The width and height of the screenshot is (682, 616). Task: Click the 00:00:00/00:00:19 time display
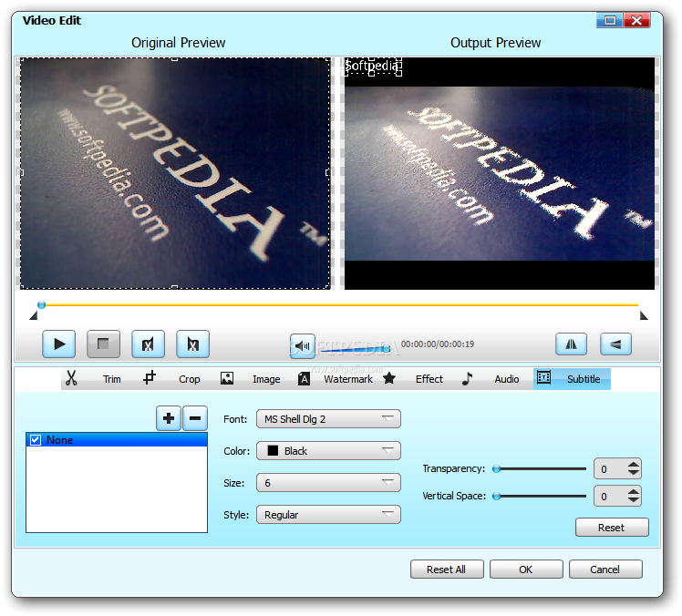[x=438, y=344]
